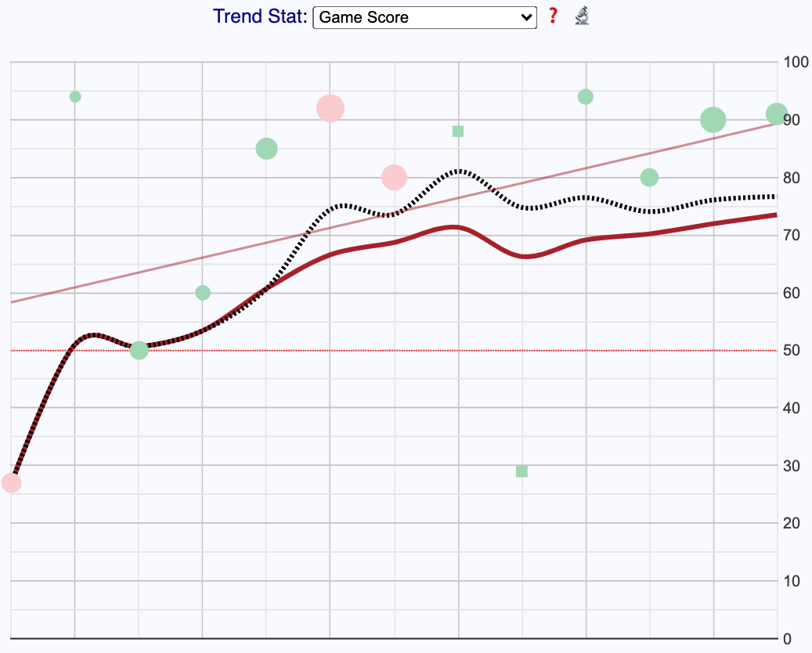Viewport: 812px width, 653px height.
Task: Select the green square marker near score 29
Action: tap(522, 471)
